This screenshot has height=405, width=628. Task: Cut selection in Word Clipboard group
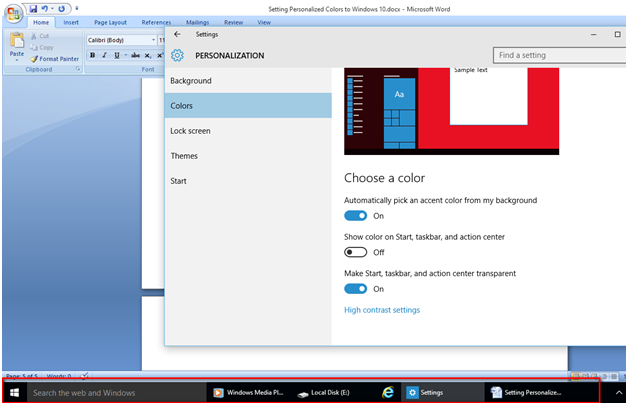click(x=40, y=36)
